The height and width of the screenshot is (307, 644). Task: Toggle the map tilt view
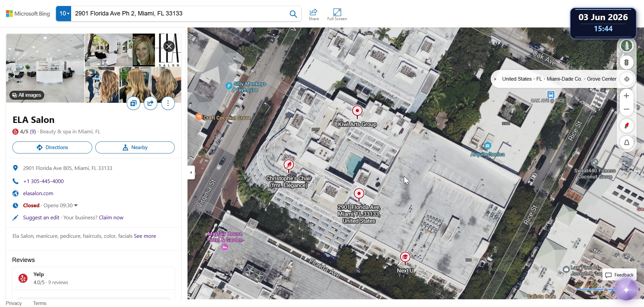[x=627, y=143]
